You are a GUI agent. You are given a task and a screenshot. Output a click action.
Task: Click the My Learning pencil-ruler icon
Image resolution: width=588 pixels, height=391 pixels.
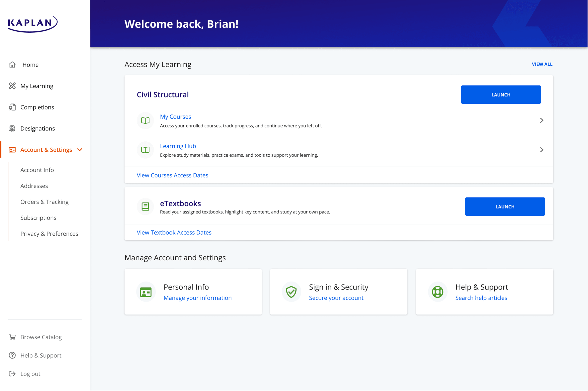(12, 86)
